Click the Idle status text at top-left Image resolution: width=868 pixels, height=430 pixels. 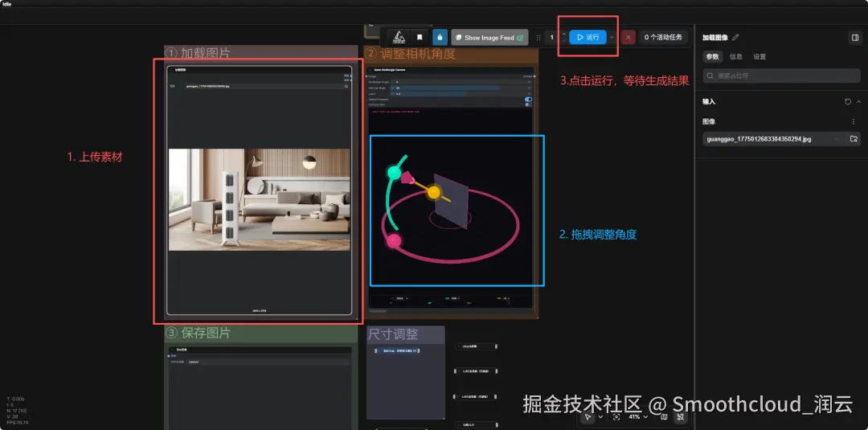point(6,4)
